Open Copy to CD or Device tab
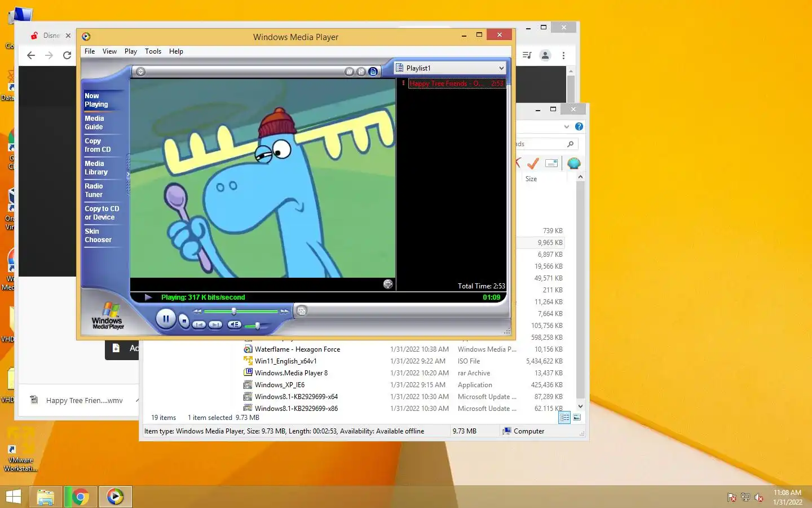The width and height of the screenshot is (812, 508). [104, 213]
